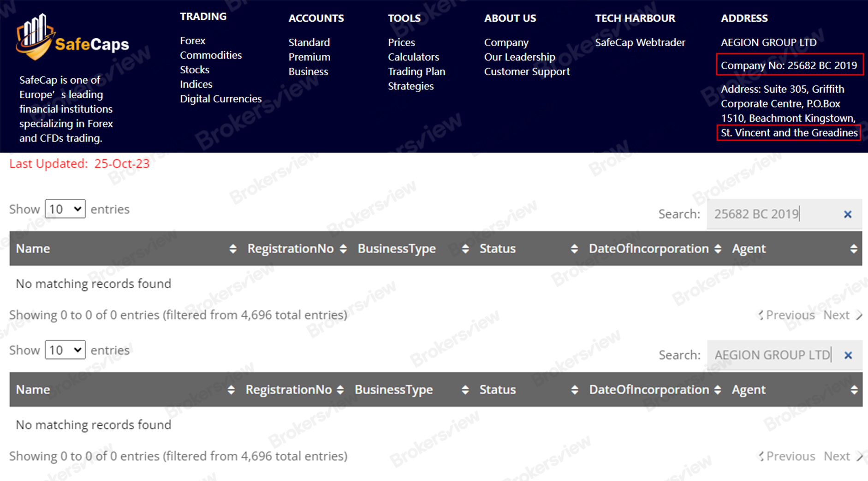Click the ADDRESS footer heading
Screen dimensions: 868x481
tap(744, 18)
